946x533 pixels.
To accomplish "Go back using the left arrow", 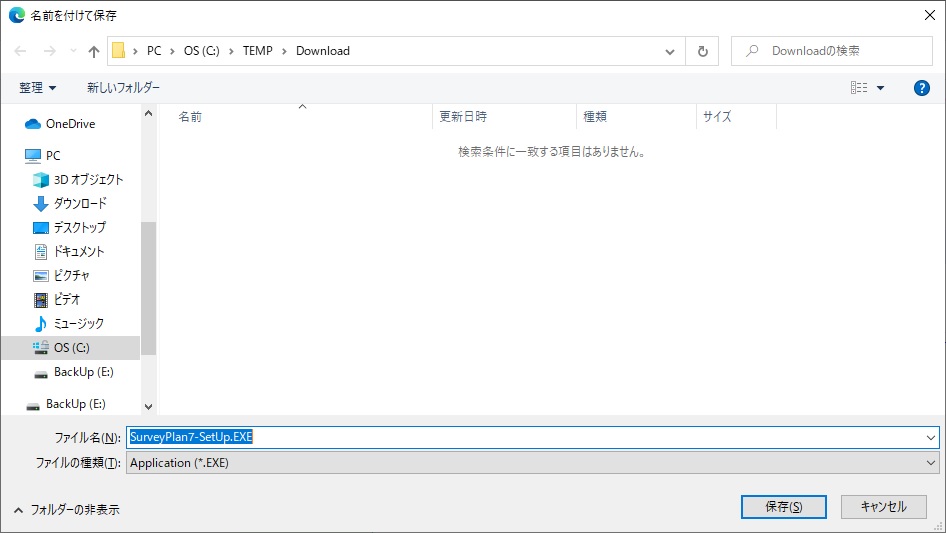I will coord(20,51).
